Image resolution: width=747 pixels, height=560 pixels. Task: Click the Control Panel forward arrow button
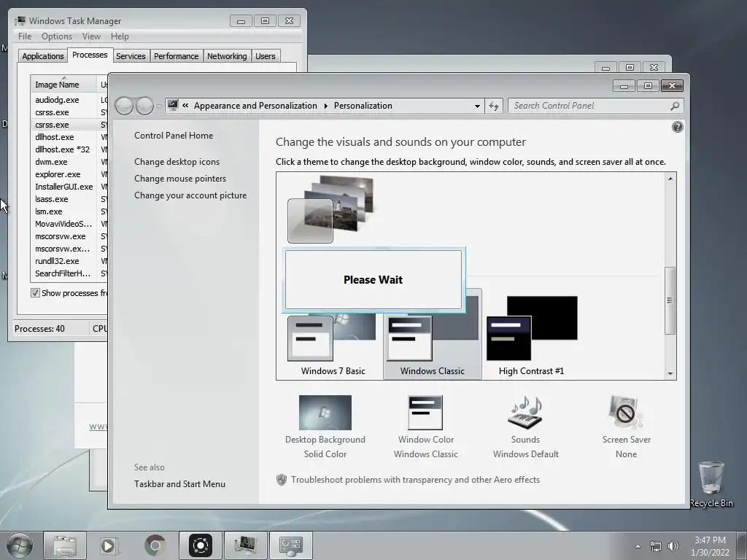(144, 106)
